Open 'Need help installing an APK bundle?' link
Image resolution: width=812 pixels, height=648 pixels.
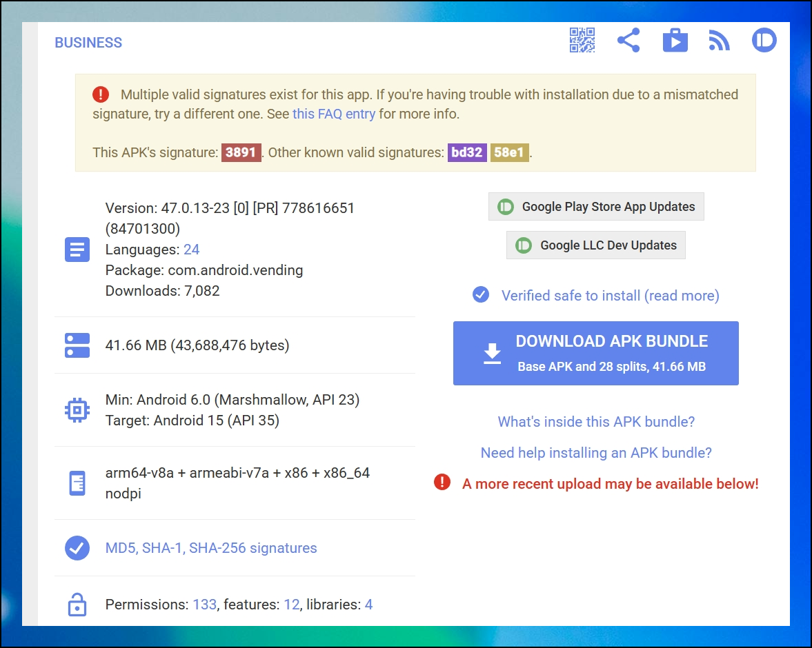[596, 453]
